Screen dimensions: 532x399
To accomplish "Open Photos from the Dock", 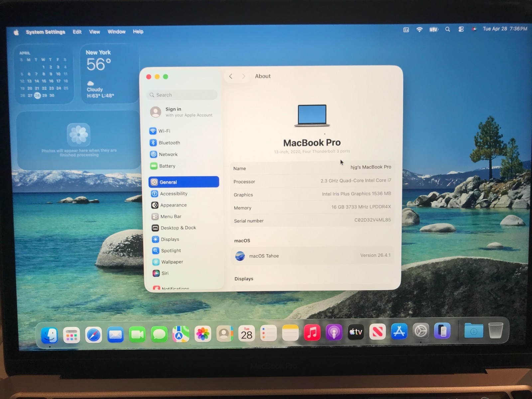I will coord(203,333).
